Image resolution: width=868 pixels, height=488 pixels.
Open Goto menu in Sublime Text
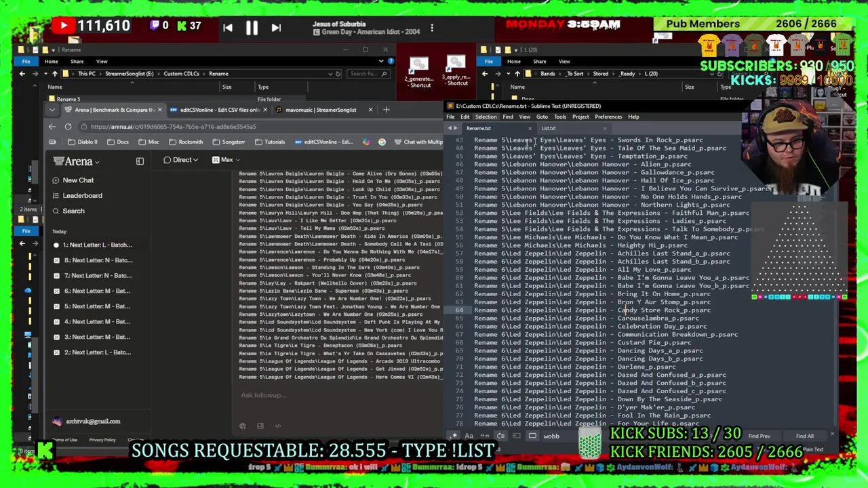542,117
